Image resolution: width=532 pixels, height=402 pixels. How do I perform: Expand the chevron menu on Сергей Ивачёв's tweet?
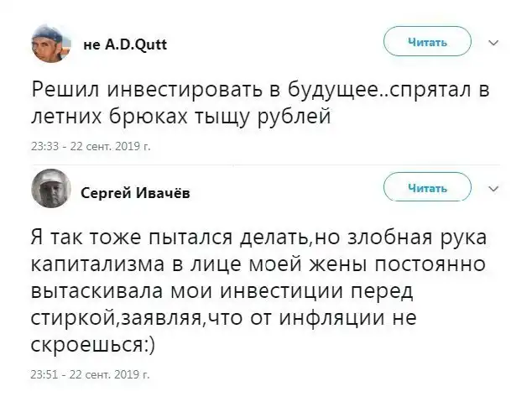493,187
